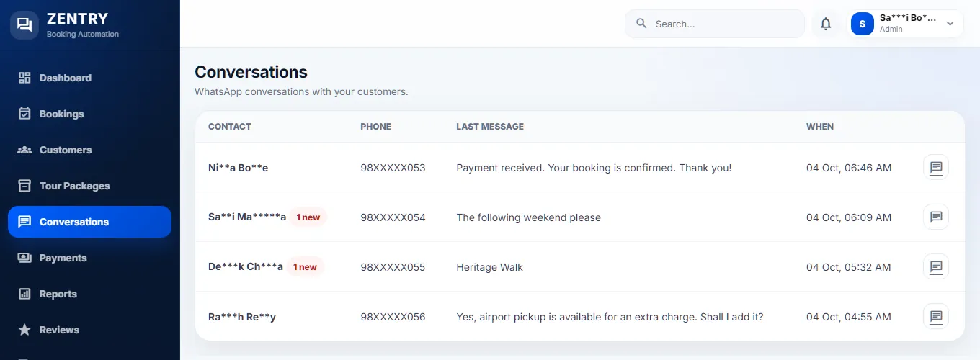Click timestamp 04 Oct, 05:32 AM
Viewport: 980px width, 360px height.
tap(849, 266)
